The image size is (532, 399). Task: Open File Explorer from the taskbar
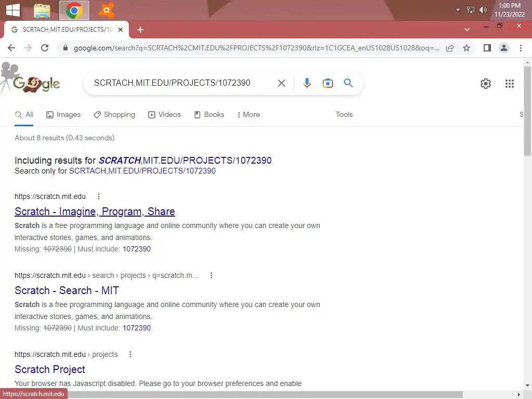[42, 10]
